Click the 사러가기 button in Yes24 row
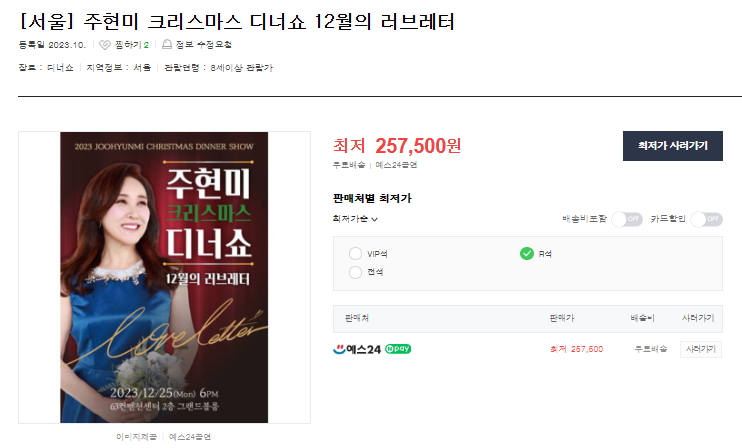742x448 pixels. click(x=700, y=349)
